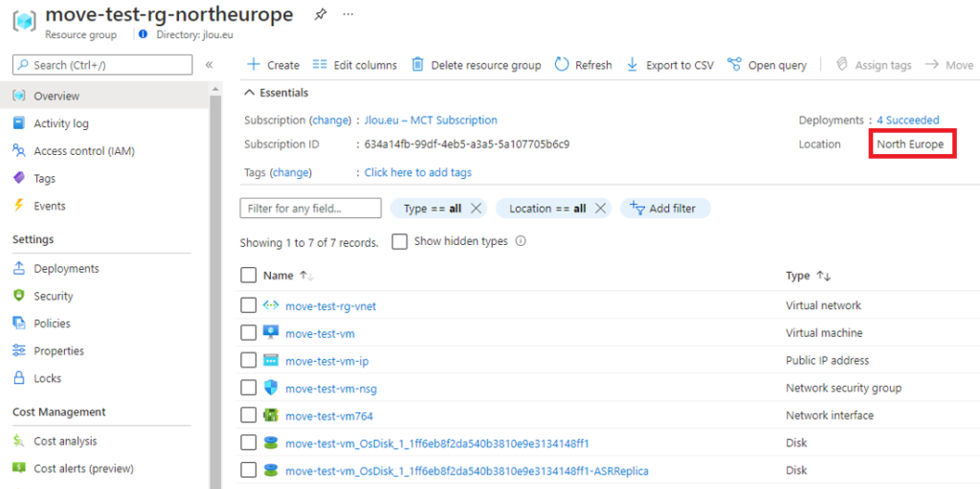The image size is (980, 489).
Task: Click Edit columns in the toolbar
Action: click(x=354, y=65)
